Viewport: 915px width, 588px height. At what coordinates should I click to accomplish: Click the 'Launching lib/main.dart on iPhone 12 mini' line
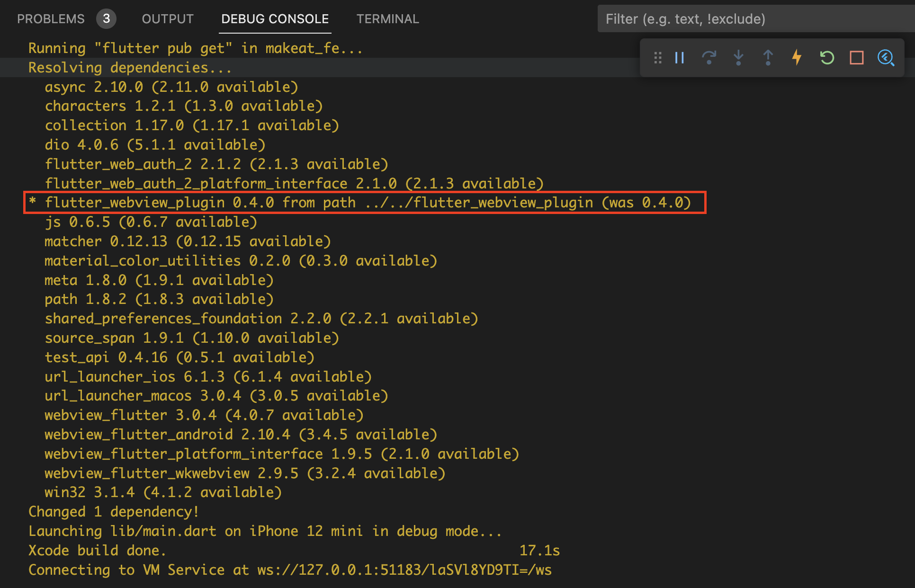[x=265, y=531]
